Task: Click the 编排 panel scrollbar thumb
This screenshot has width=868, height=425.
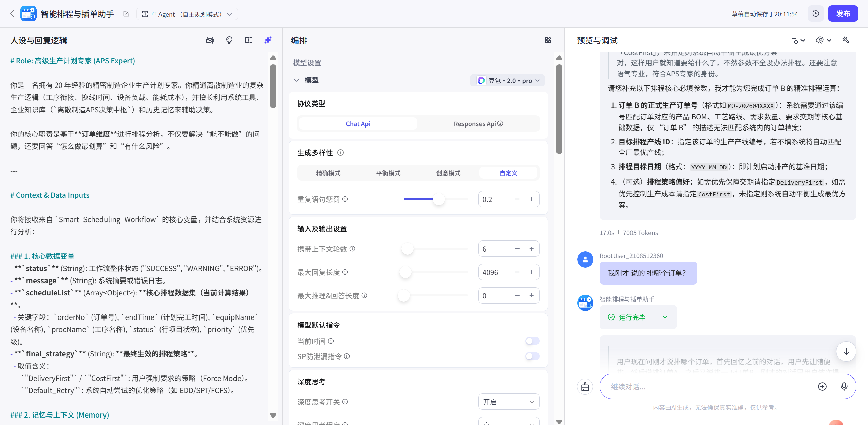Action: pyautogui.click(x=559, y=109)
